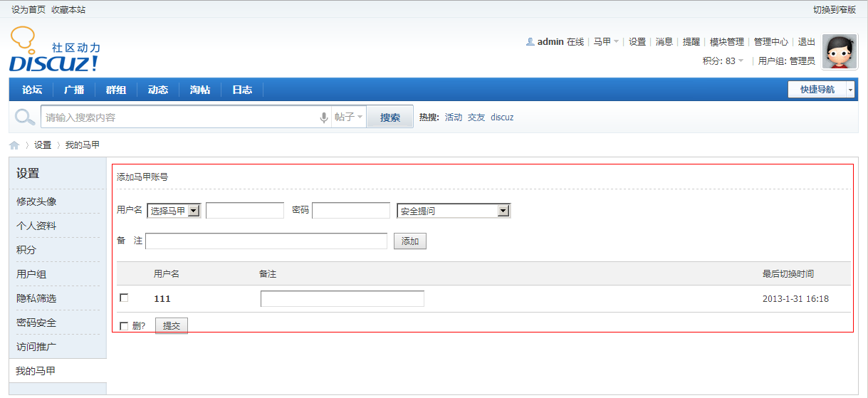The width and height of the screenshot is (868, 398).
Task: Click the 备注 input field for adding
Action: 266,241
